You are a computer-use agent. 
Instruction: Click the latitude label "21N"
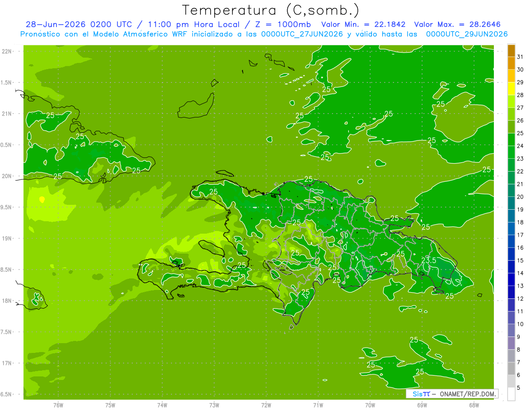pyautogui.click(x=7, y=114)
